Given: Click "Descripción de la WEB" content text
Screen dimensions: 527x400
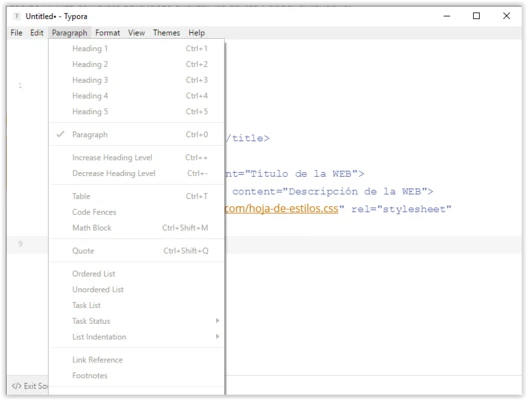Looking at the screenshot, I should coord(355,192).
